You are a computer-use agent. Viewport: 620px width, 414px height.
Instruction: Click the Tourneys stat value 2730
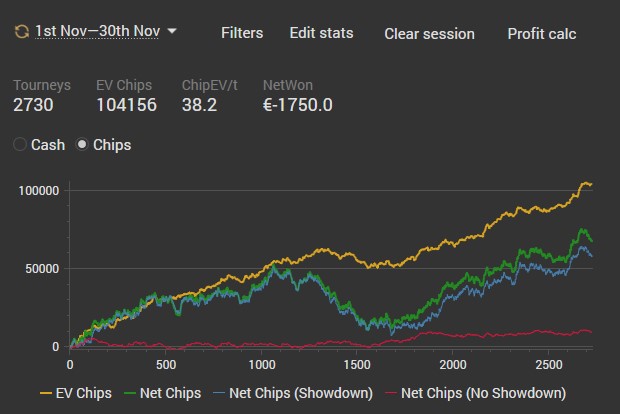click(x=33, y=105)
